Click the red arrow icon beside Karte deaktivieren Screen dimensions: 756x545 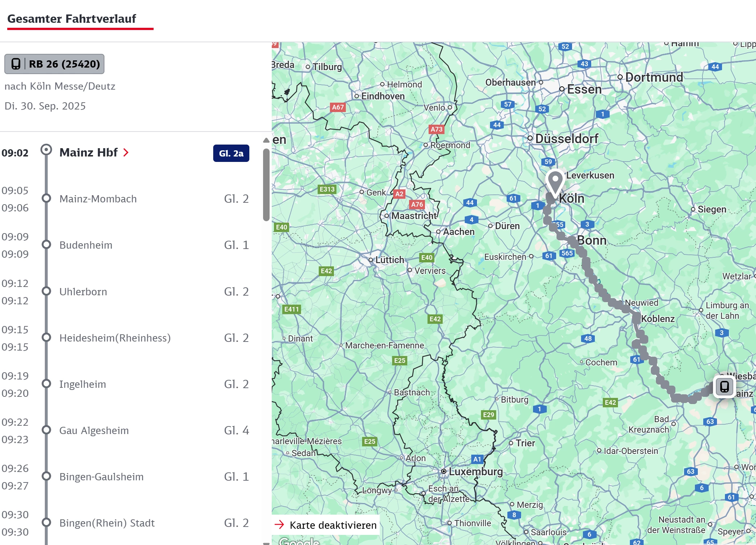279,525
